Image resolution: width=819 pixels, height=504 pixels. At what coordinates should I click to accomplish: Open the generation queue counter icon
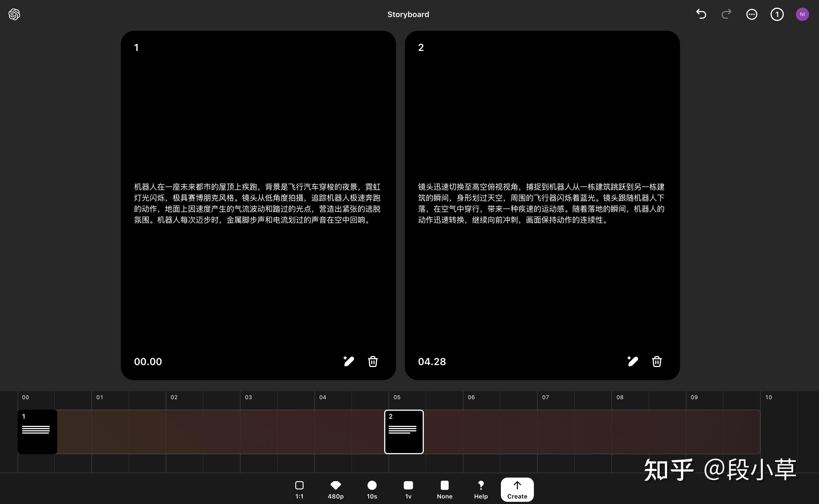(x=777, y=14)
